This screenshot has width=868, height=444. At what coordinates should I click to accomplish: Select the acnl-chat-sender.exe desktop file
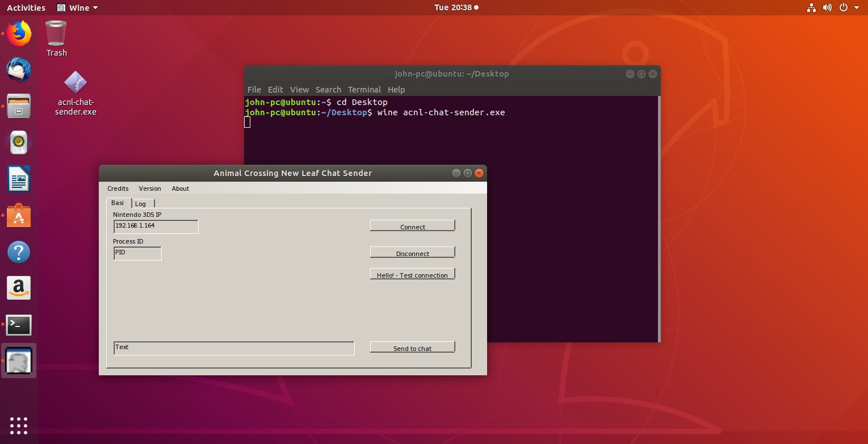pyautogui.click(x=76, y=94)
